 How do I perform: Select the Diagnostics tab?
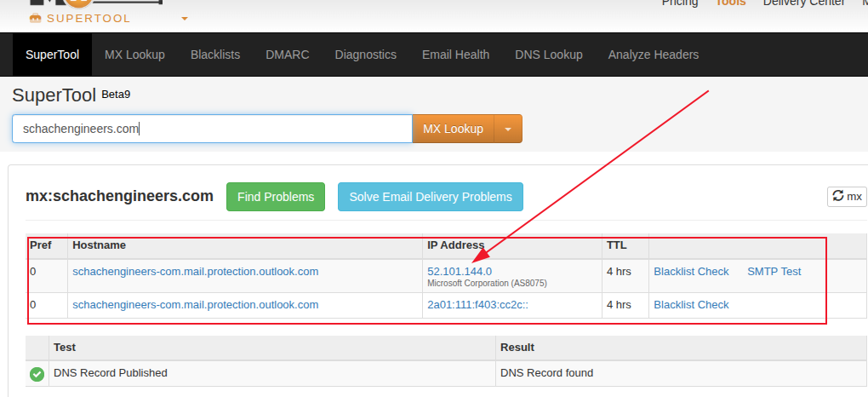(x=365, y=55)
